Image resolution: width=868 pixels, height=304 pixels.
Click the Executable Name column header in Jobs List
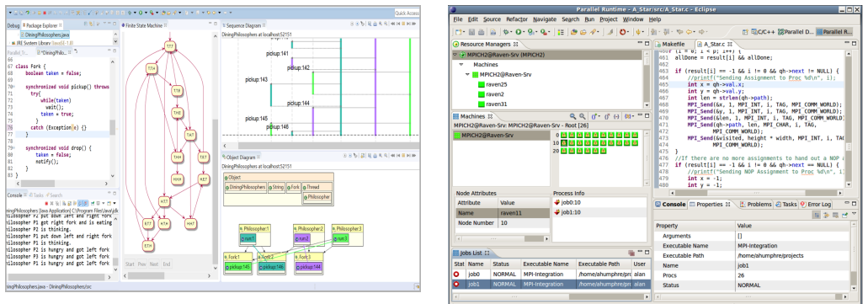tap(548, 264)
